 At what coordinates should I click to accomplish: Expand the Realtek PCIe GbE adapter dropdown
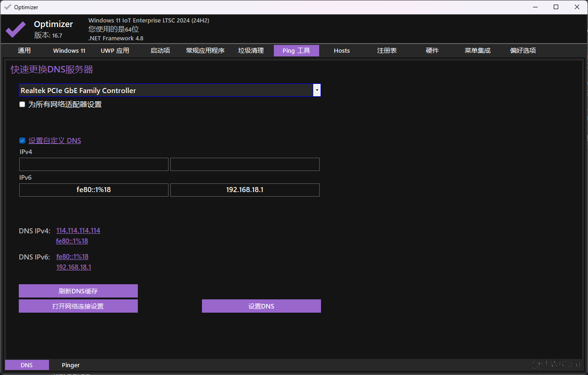[x=316, y=90]
